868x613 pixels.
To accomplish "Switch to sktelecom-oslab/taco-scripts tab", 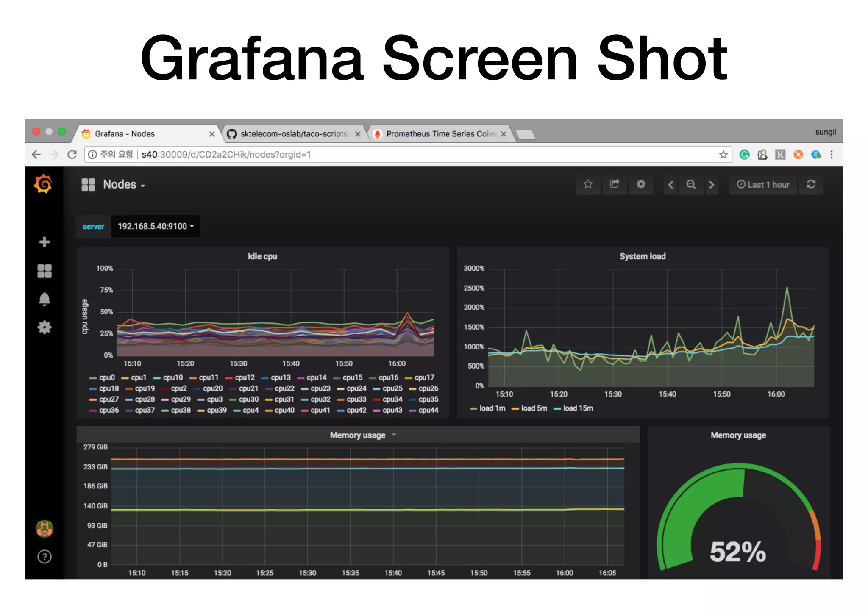I will coord(293,134).
